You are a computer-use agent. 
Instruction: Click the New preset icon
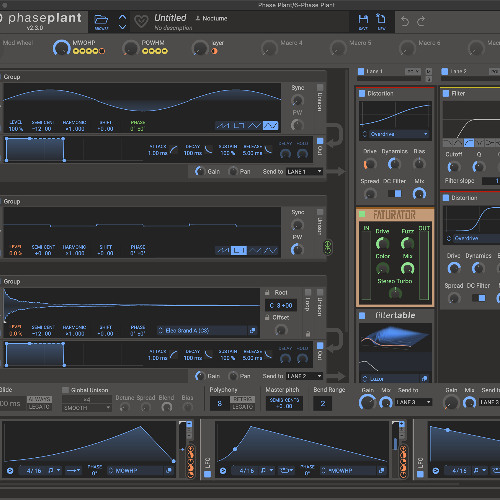[381, 18]
